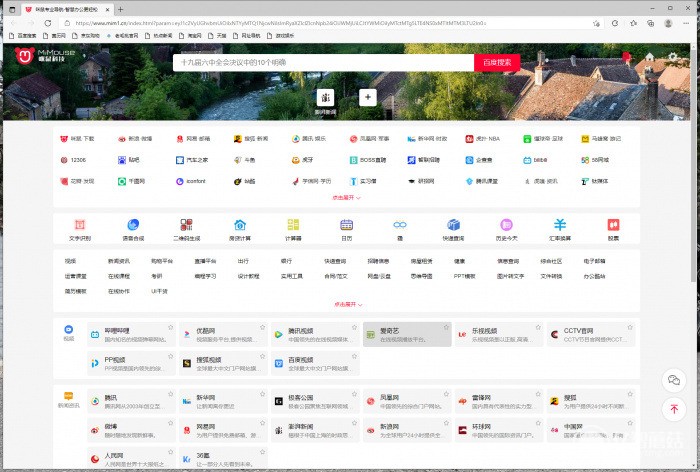The image size is (700, 472).
Task: Toggle favorite star on 哔哩哔哩 card
Action: 171,327
